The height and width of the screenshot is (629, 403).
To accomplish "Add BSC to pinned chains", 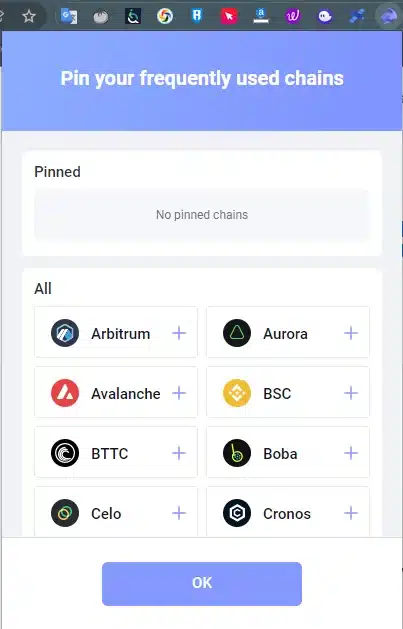I will tap(351, 393).
